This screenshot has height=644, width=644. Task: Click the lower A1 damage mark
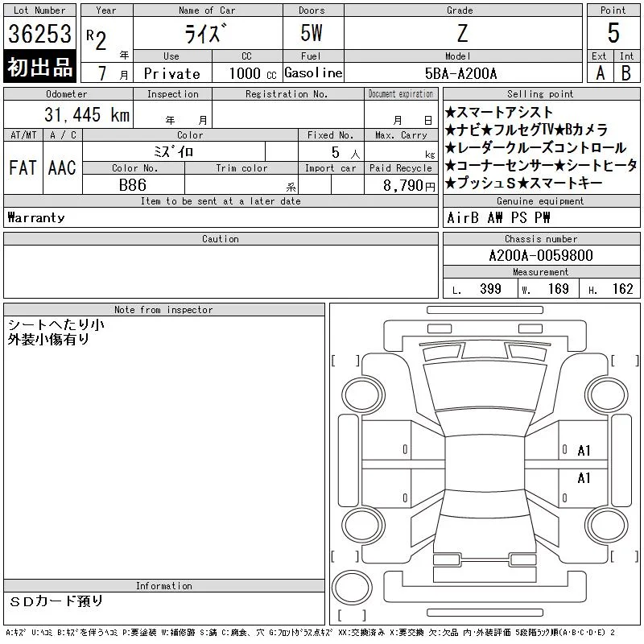coord(584,478)
